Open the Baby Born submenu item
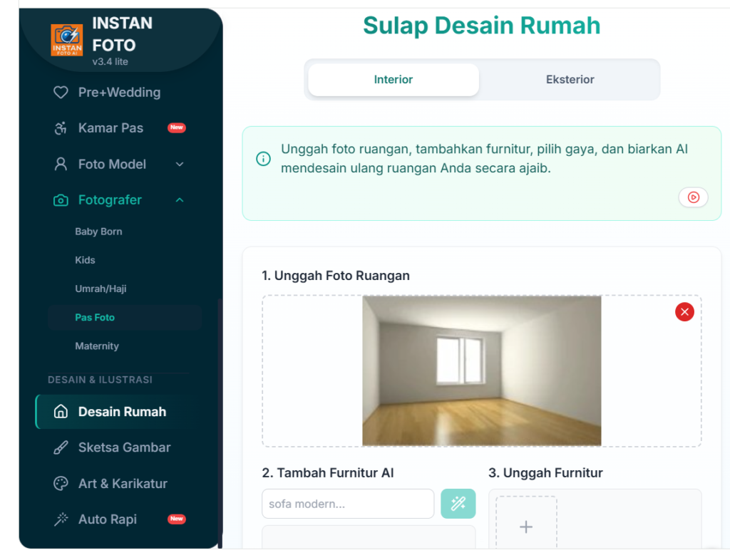Screen dimensions: 730x560 [x=98, y=231]
